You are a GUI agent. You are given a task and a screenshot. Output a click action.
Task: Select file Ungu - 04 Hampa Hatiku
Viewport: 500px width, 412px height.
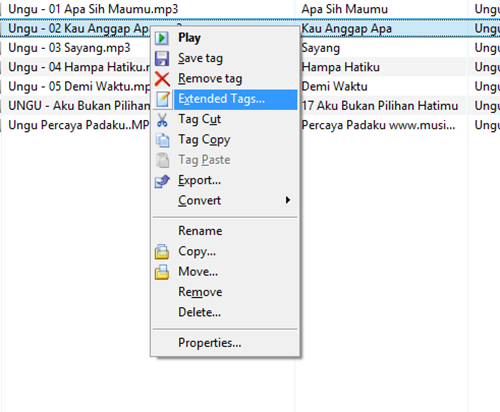pyautogui.click(x=79, y=67)
